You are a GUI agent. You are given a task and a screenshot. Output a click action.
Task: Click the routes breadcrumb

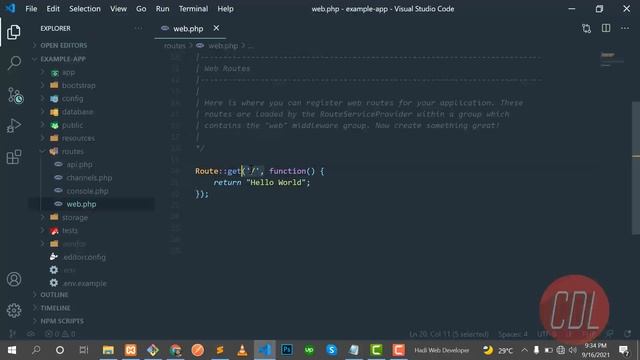tap(175, 46)
